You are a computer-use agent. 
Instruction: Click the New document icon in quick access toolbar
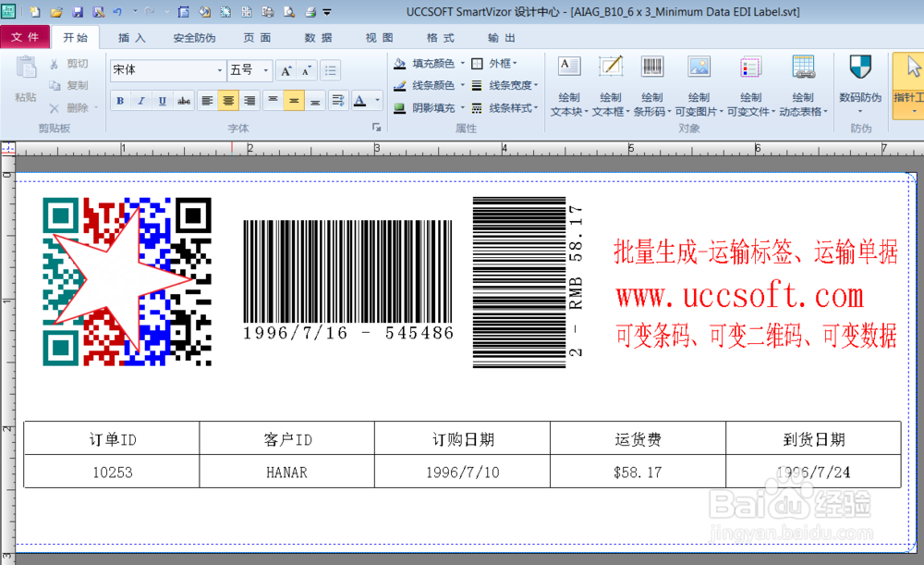(x=35, y=12)
